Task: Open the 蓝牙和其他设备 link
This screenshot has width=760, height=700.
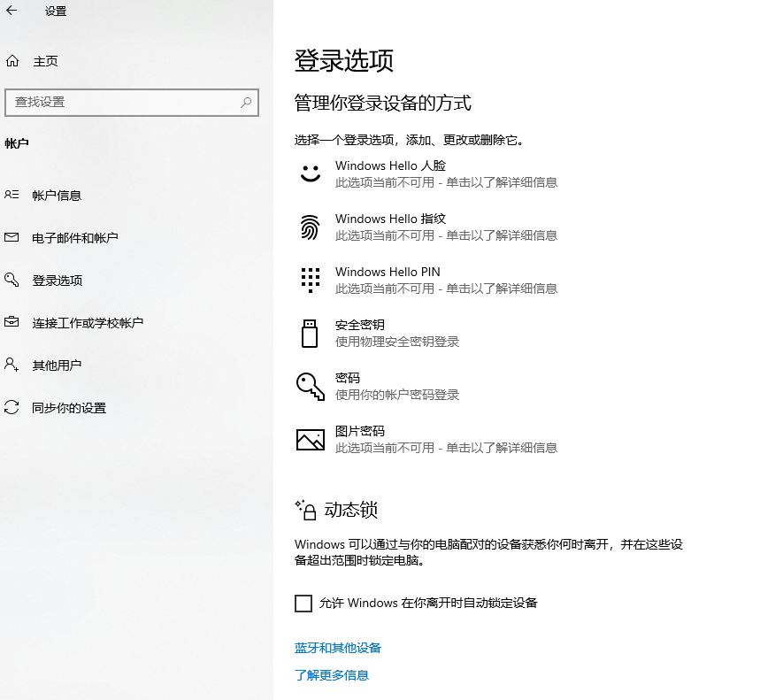Action: point(338,648)
